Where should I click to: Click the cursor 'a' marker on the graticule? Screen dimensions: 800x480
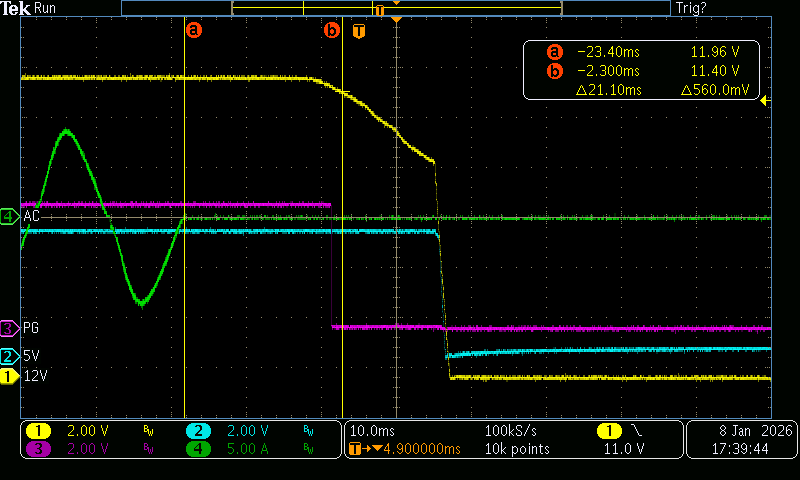point(194,30)
